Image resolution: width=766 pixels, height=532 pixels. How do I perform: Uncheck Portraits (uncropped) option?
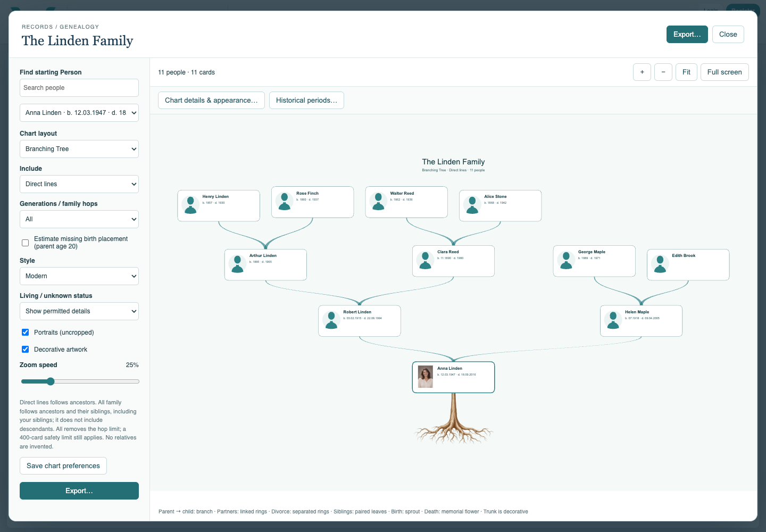tap(25, 332)
